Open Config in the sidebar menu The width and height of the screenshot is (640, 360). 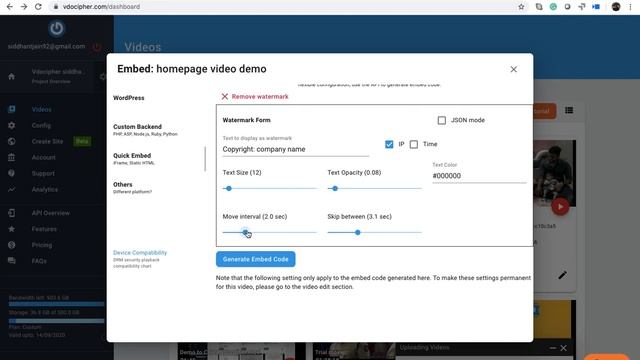pos(41,125)
